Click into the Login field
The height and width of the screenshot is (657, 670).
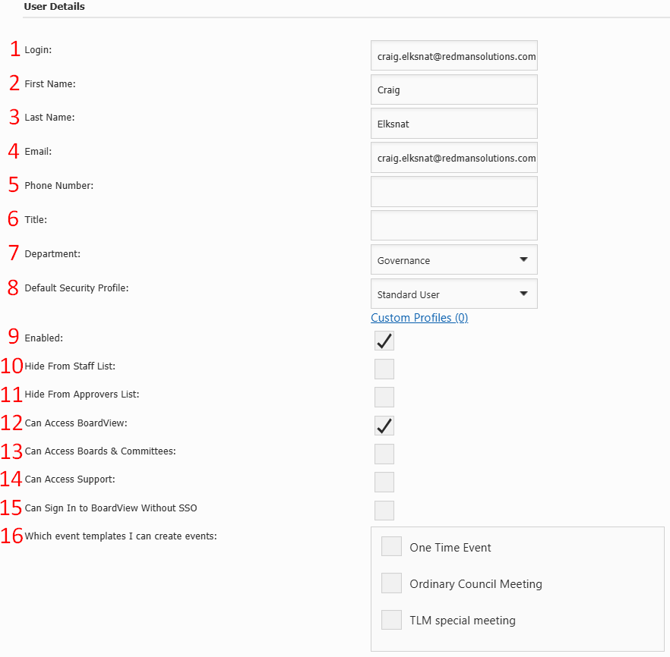(x=453, y=56)
